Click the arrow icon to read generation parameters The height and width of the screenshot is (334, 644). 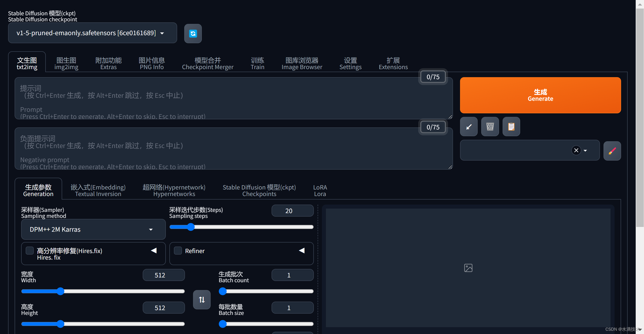[x=469, y=127]
